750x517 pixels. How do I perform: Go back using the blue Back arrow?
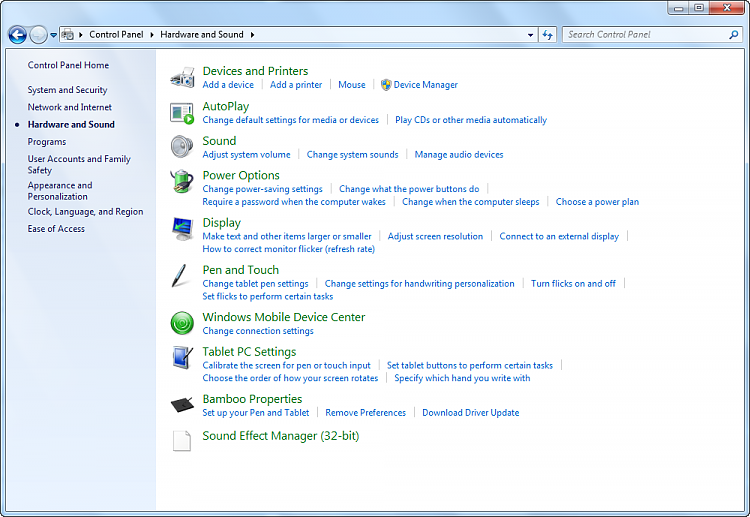pos(18,34)
